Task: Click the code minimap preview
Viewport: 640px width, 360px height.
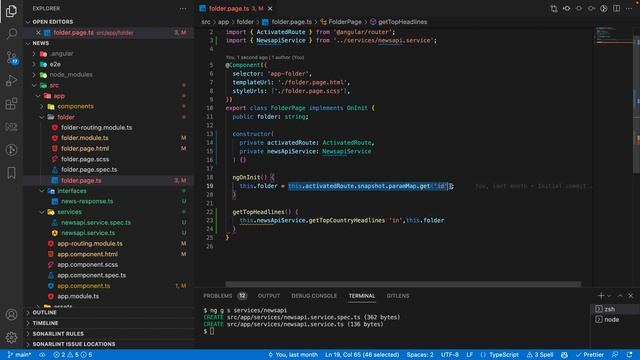Action: (613, 35)
